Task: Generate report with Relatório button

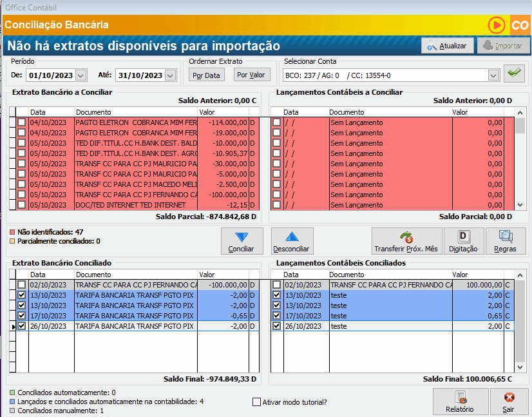Action: point(459,402)
